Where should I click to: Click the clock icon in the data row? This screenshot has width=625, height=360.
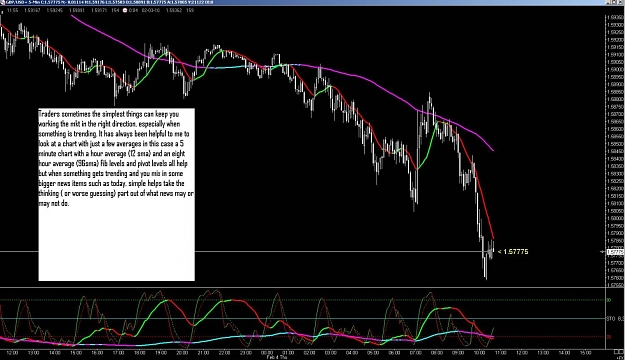[x=125, y=10]
